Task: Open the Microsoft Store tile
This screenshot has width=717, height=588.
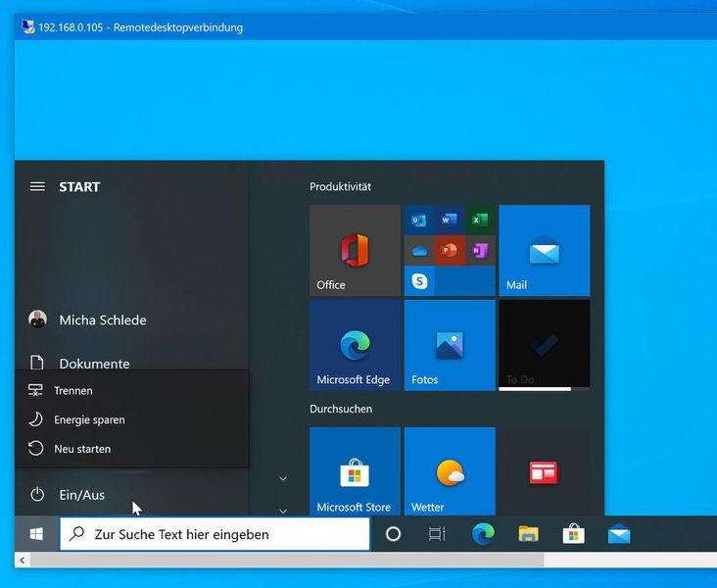Action: pyautogui.click(x=355, y=471)
